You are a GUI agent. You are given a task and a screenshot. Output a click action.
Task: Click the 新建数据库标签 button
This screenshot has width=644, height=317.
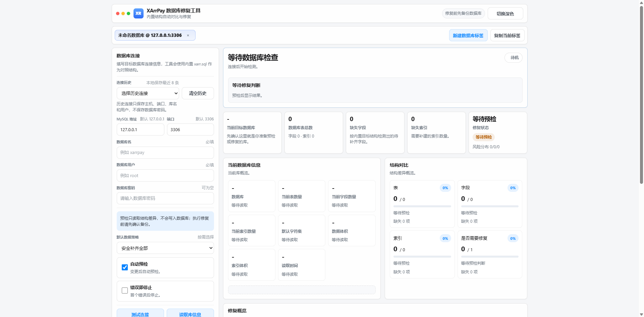click(x=468, y=35)
